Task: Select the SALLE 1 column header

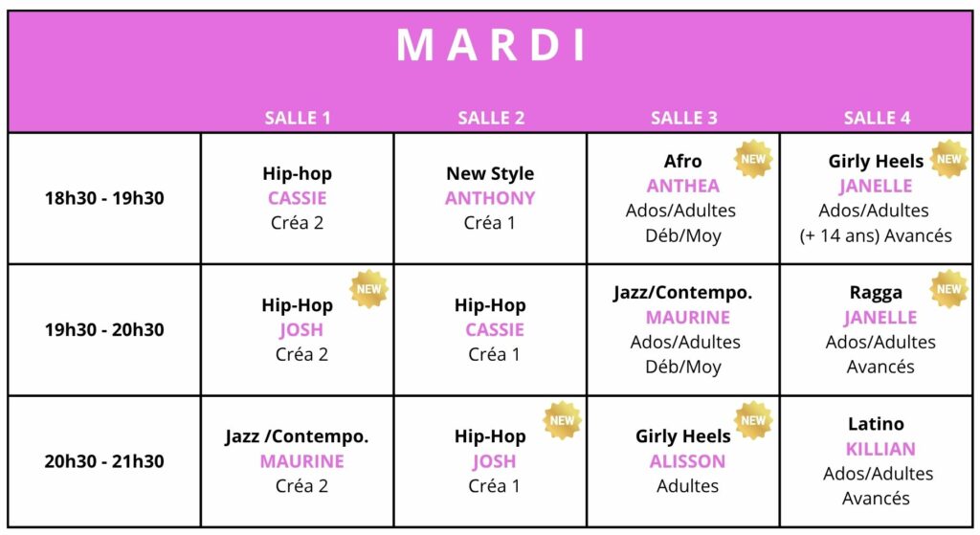Action: tap(298, 118)
